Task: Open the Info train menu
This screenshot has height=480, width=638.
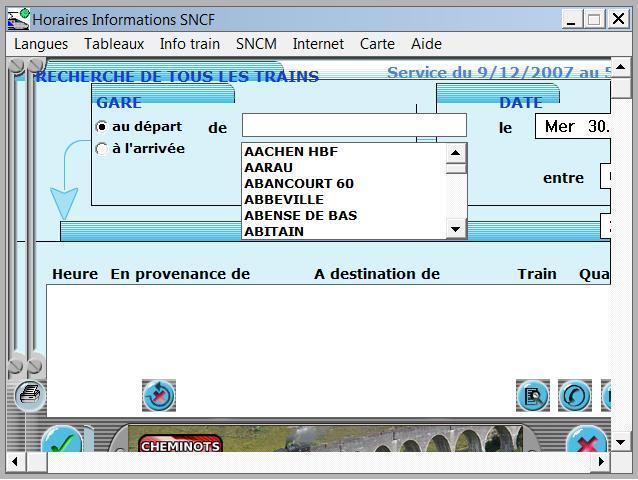Action: (x=190, y=44)
